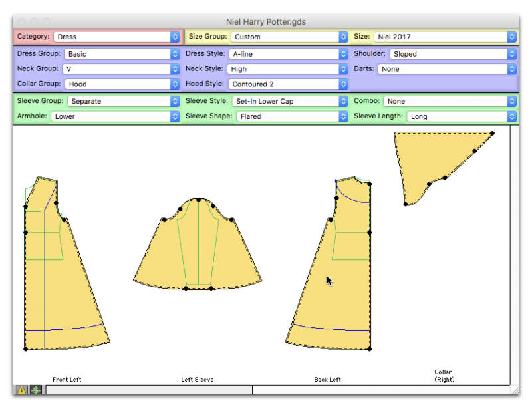Click the hood piece's top right corner point

point(493,133)
